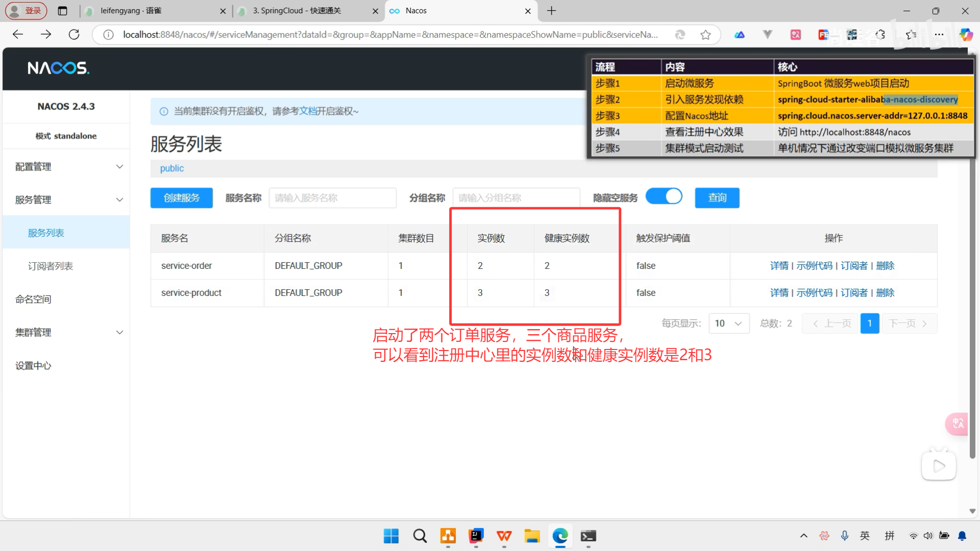Collapse the 服务管理 sidebar section
The image size is (980, 551).
(x=66, y=199)
